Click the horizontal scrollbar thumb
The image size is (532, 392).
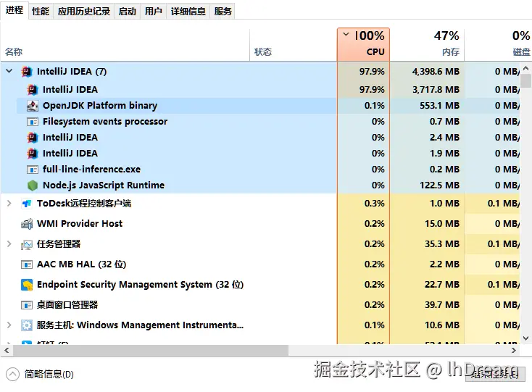pyautogui.click(x=151, y=350)
